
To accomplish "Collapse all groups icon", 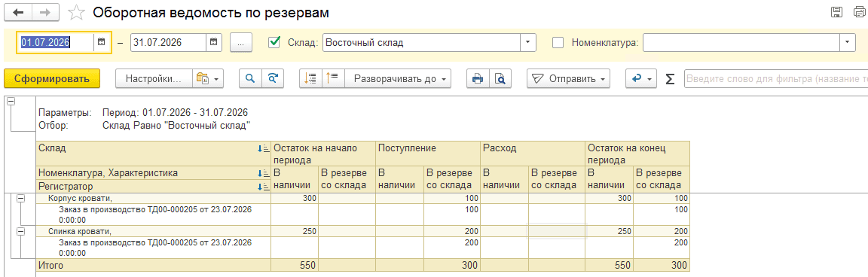I will tap(310, 78).
